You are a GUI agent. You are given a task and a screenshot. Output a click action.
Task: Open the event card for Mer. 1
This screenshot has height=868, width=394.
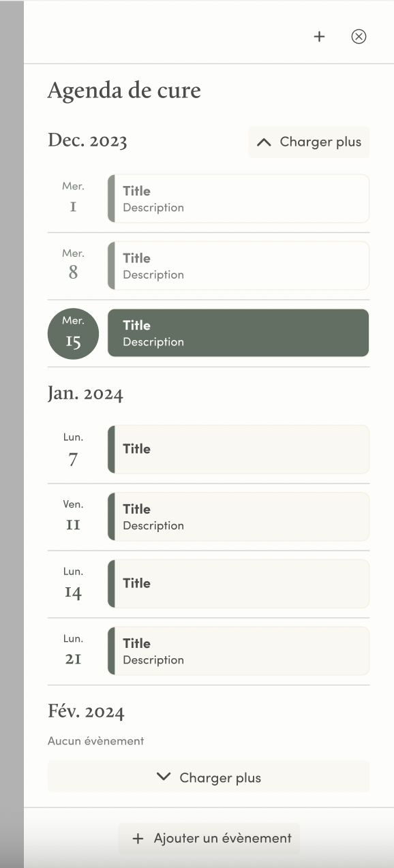(x=239, y=198)
